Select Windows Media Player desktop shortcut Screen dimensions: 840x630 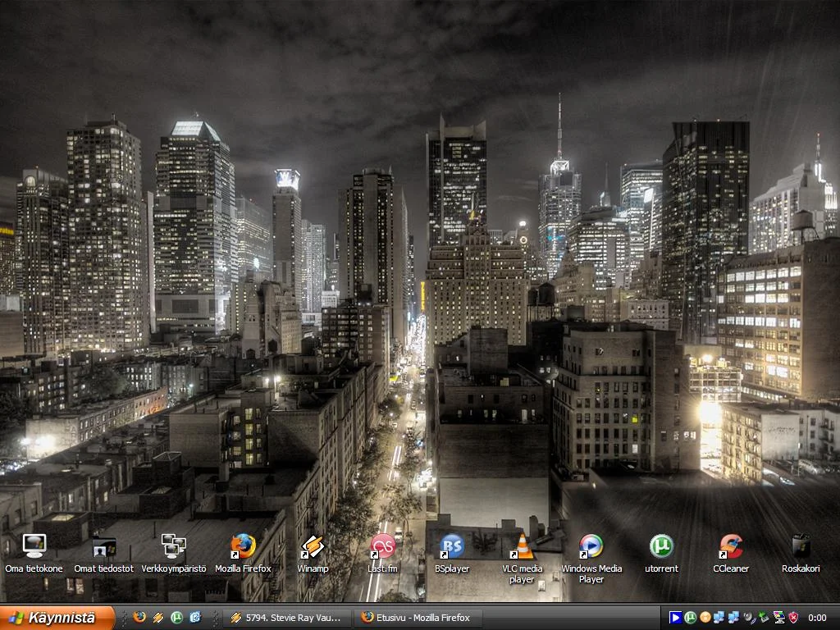coord(591,546)
